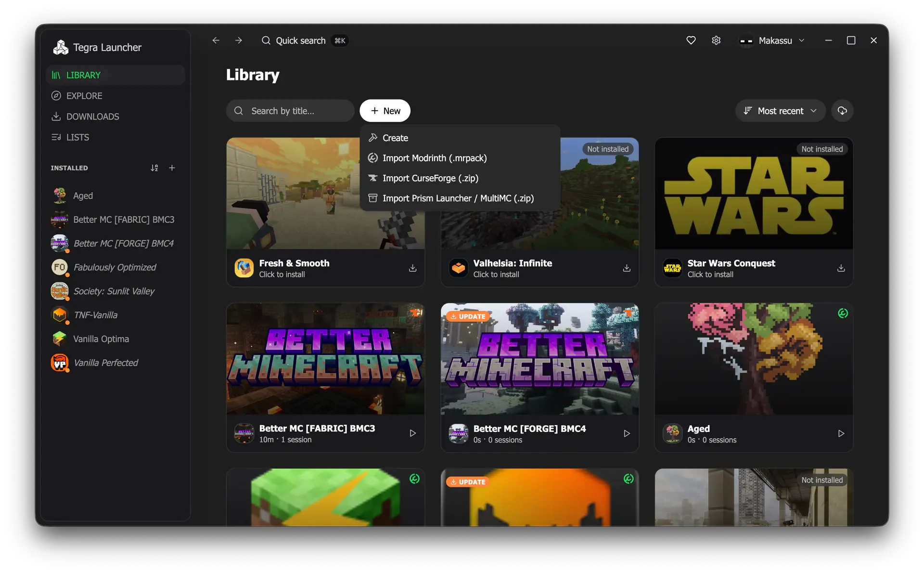Click the green Modrinth badge on Aged card
This screenshot has width=924, height=573.
[x=843, y=313]
